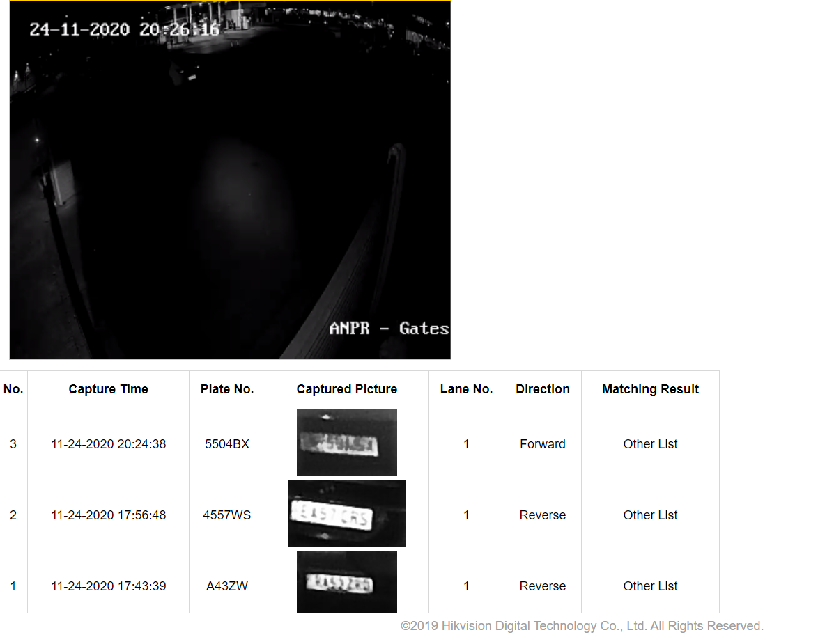Click the No. column header
Image resolution: width=834 pixels, height=644 pixels.
(x=13, y=389)
